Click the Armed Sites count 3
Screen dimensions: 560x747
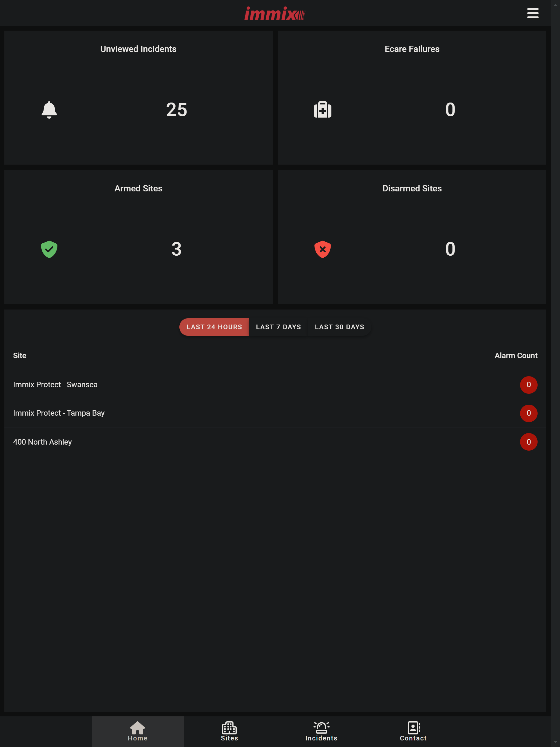pos(176,249)
